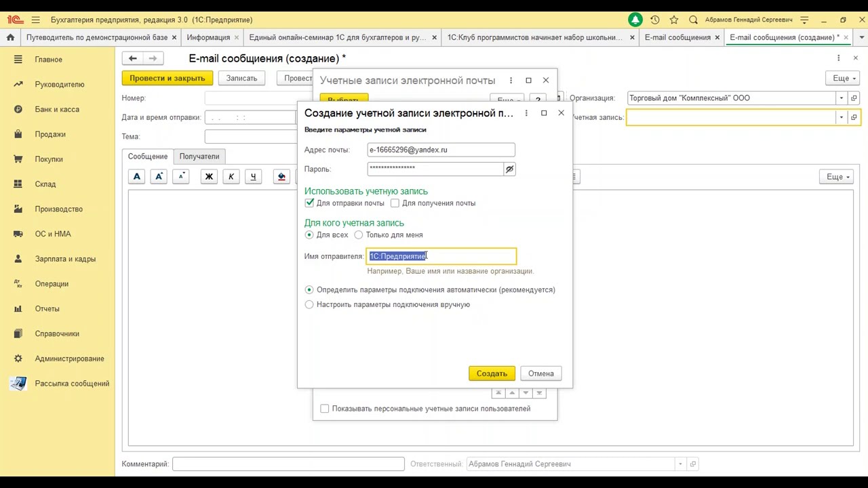Check Показывать персональные учетные записи пользователей
The width and height of the screenshot is (868, 488).
325,409
